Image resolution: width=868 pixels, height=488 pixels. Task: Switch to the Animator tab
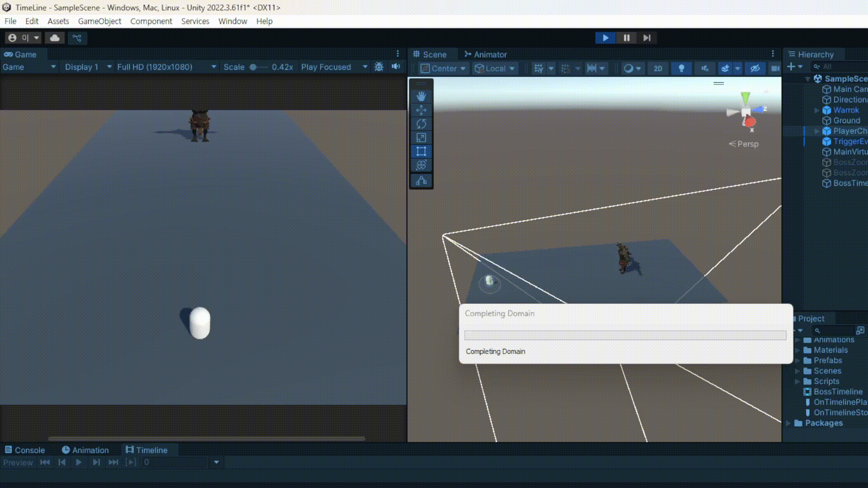pyautogui.click(x=486, y=54)
